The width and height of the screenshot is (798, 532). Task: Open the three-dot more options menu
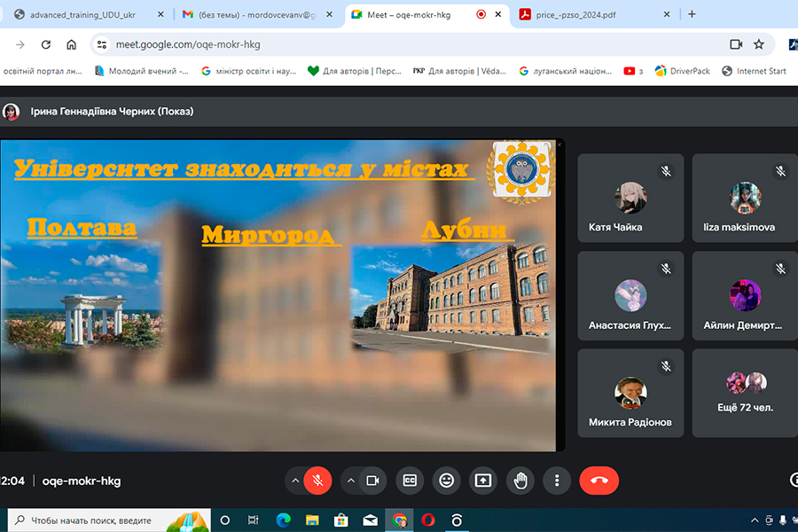(557, 481)
